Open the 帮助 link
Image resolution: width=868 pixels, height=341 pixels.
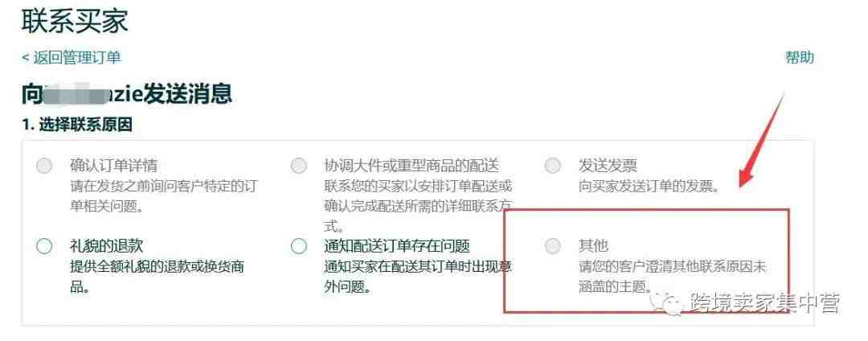(x=800, y=57)
